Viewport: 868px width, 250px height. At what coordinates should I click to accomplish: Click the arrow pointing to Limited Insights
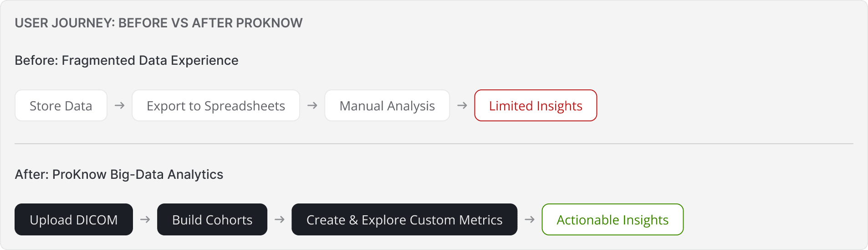pyautogui.click(x=462, y=105)
